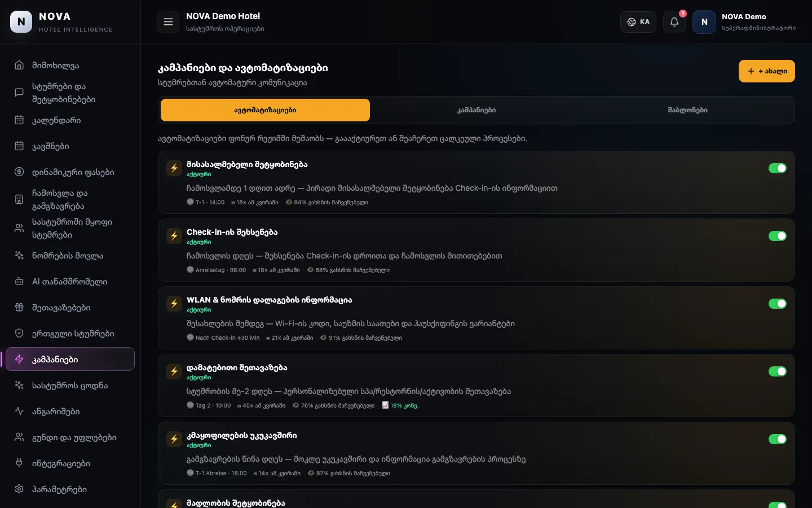Click the დამატებითი შეთავაზება lightning icon

tap(174, 371)
